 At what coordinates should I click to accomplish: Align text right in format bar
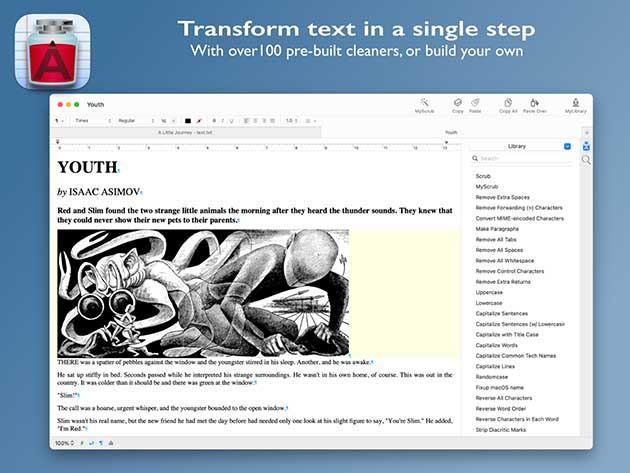pyautogui.click(x=264, y=121)
